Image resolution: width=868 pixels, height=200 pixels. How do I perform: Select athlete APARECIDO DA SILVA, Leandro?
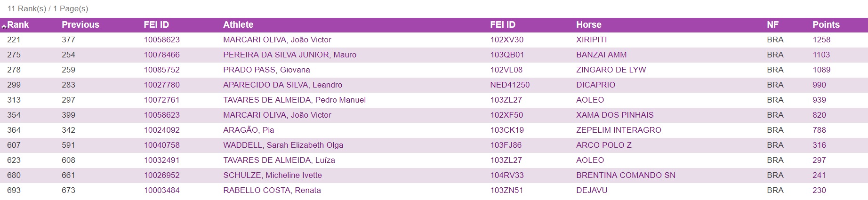click(282, 85)
